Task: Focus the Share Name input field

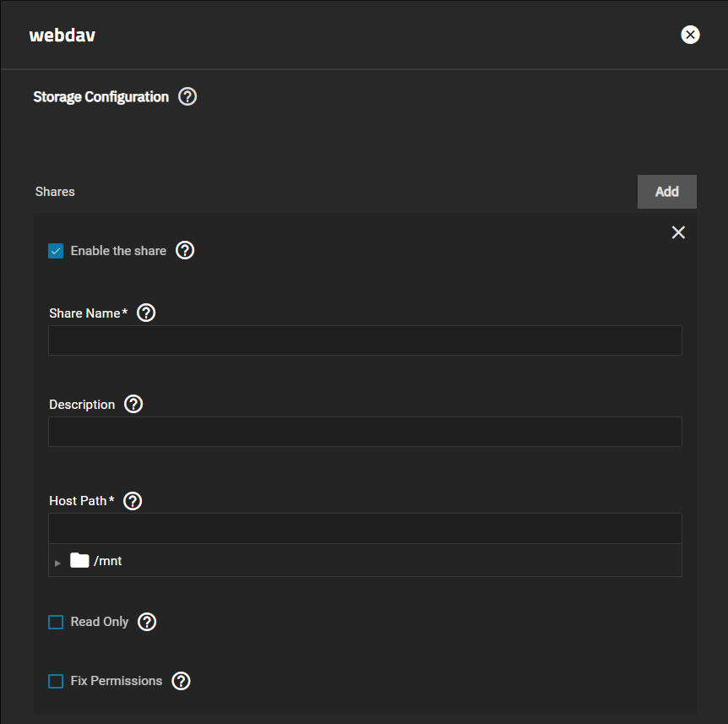Action: coord(365,340)
